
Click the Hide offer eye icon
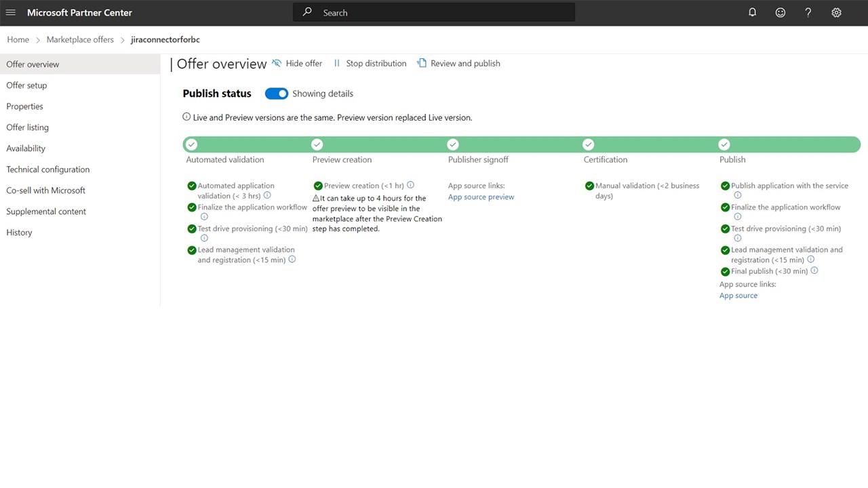pos(277,63)
